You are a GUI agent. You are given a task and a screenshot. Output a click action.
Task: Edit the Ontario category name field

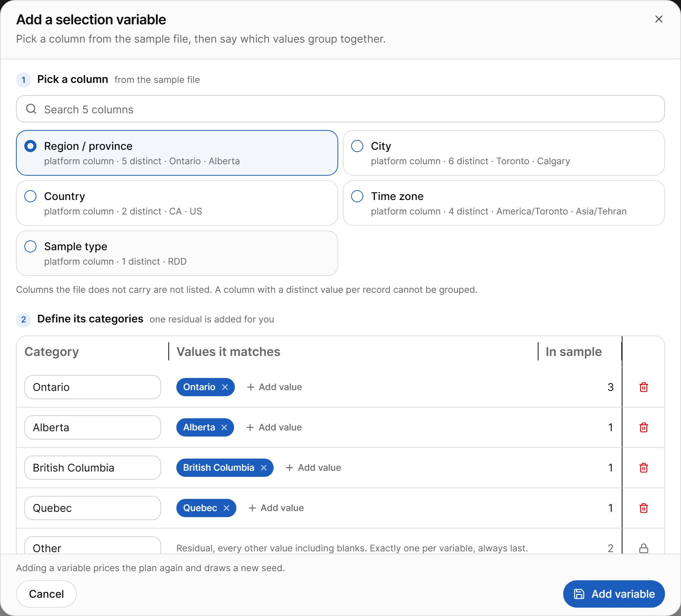point(93,387)
